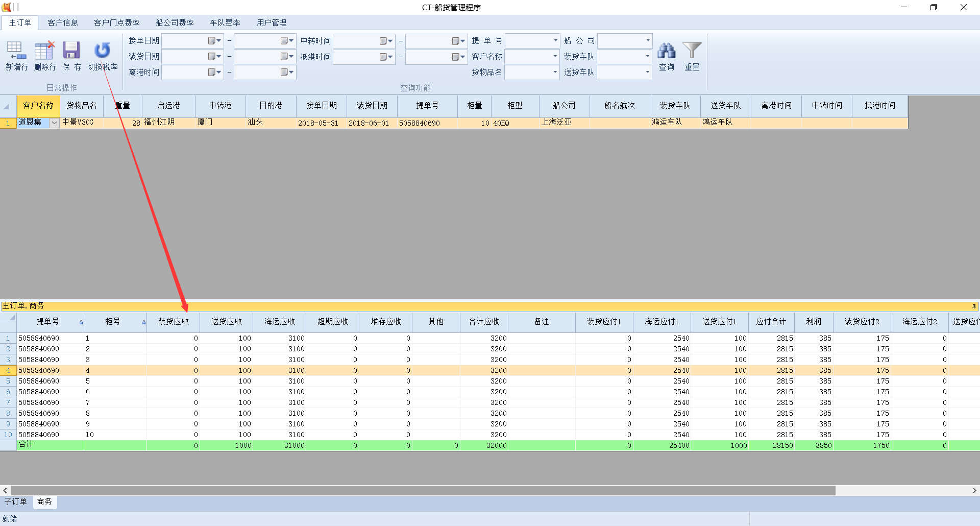
Task: Switch to the 子订单 bottom tab
Action: coord(16,502)
